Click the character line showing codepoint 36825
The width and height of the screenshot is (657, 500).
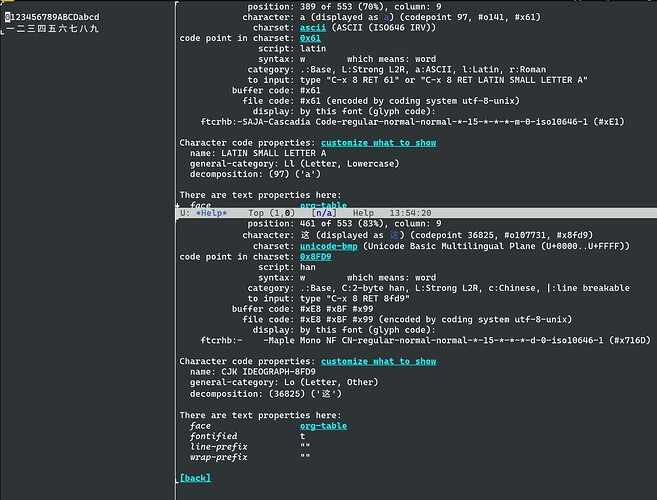pyautogui.click(x=418, y=236)
